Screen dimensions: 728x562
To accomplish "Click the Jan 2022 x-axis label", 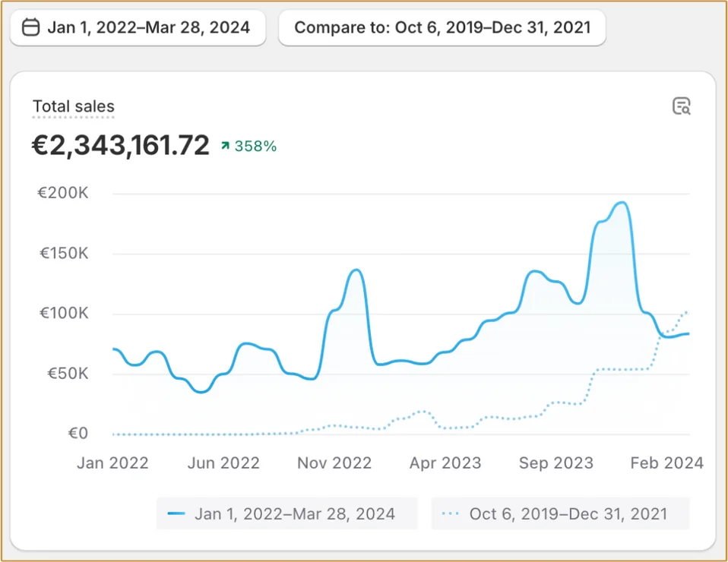I will 112,463.
